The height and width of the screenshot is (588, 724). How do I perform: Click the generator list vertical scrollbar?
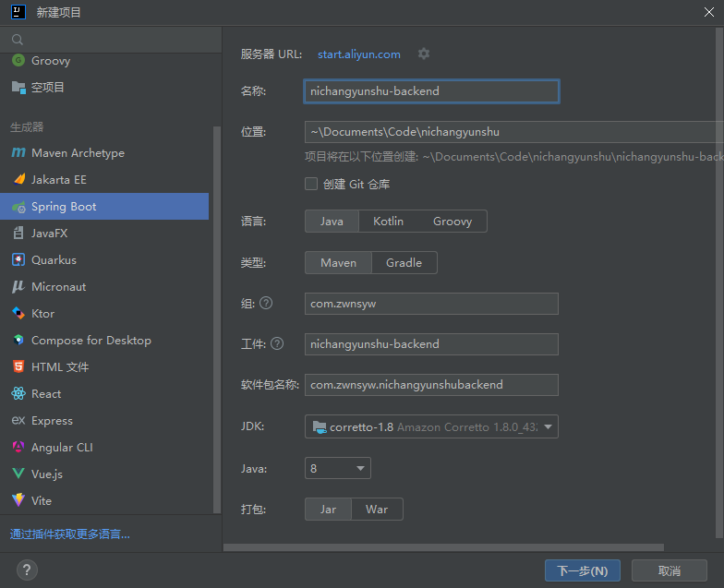tap(216, 319)
